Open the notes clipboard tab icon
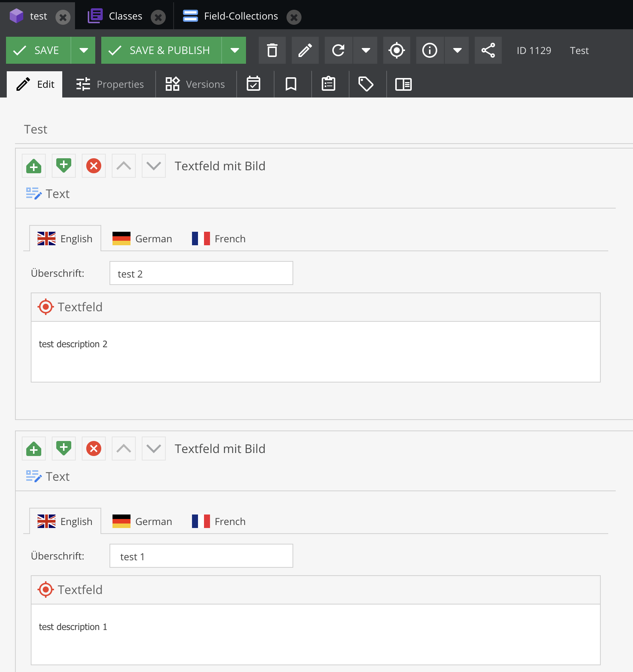 coord(328,84)
